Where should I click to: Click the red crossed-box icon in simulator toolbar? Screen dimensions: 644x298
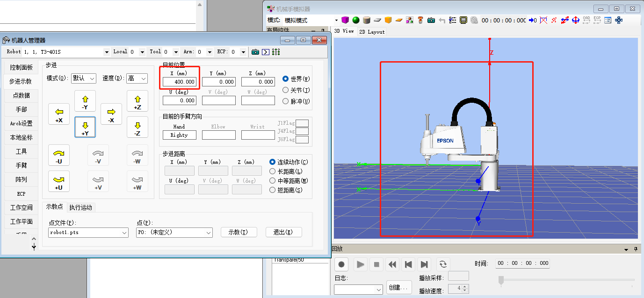pyautogui.click(x=543, y=20)
